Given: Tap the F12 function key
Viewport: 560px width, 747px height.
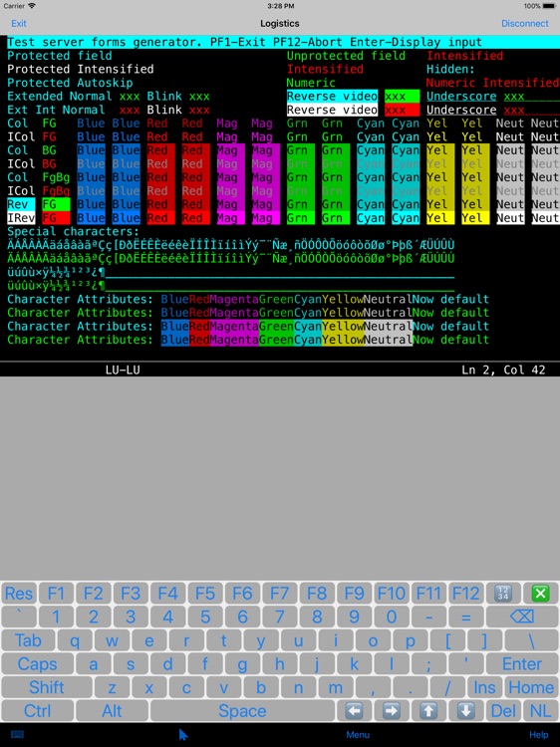Looking at the screenshot, I should point(465,594).
